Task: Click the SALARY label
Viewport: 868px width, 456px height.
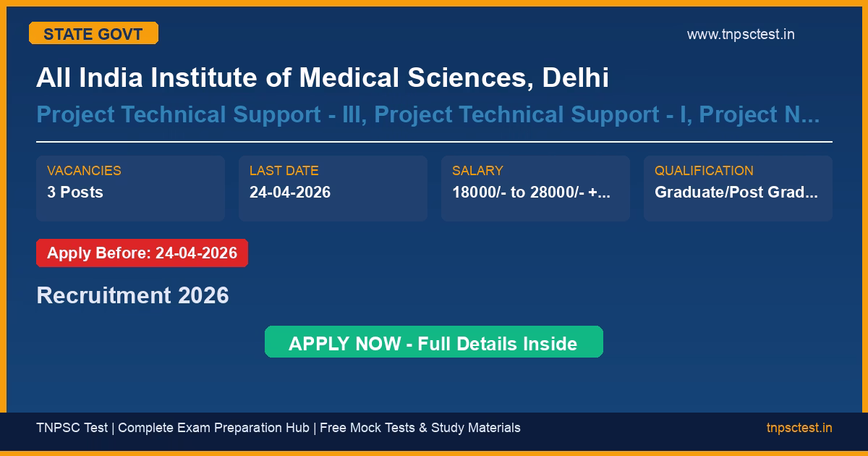Action: click(477, 171)
